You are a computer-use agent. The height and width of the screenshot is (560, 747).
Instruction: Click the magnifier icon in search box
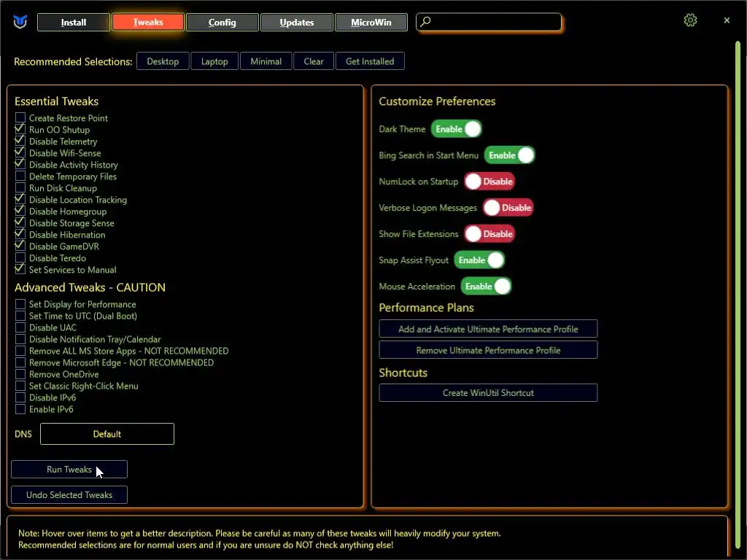click(425, 21)
